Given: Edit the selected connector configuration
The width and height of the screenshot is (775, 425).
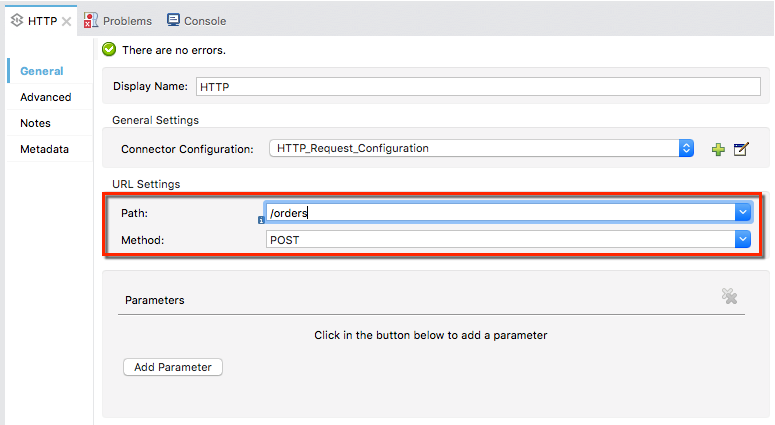Looking at the screenshot, I should coord(741,149).
